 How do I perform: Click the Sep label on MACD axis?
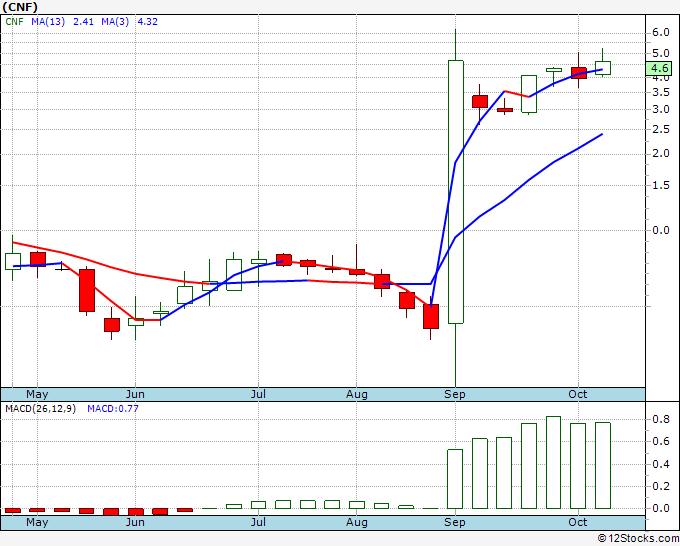pos(454,522)
